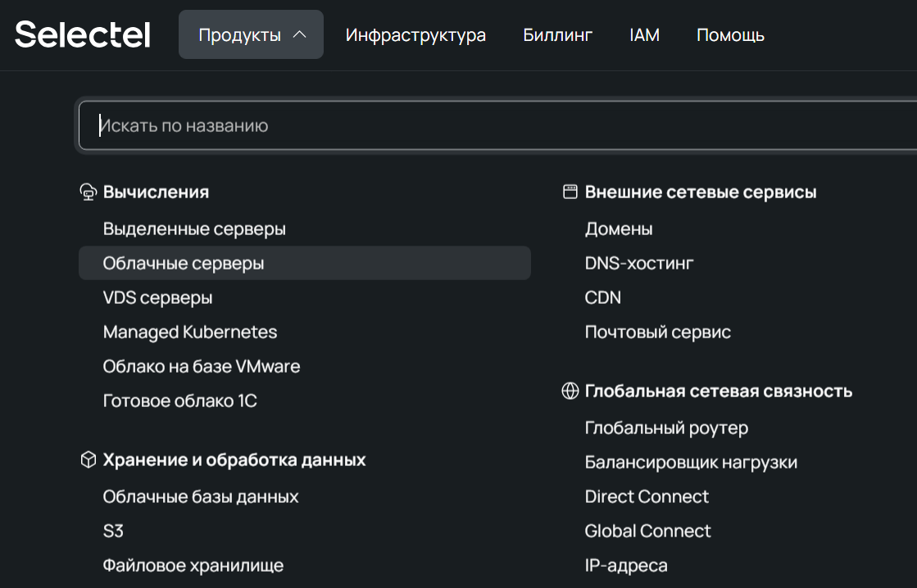Click the window icon beside Внешние сетевые сервисы
Screen dimensions: 917x588
coord(570,192)
